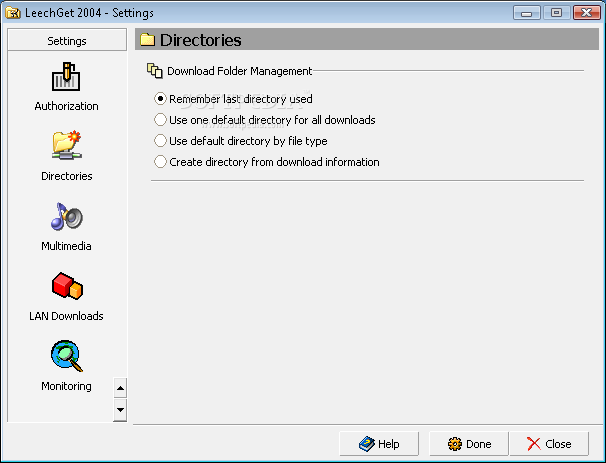This screenshot has width=606, height=463.
Task: Click the Done button
Action: (469, 444)
